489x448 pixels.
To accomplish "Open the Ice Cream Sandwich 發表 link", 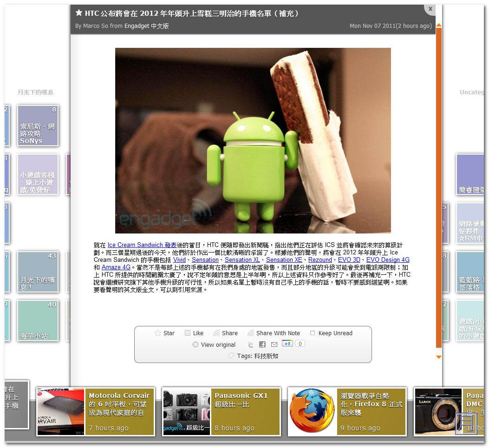I will pyautogui.click(x=142, y=245).
